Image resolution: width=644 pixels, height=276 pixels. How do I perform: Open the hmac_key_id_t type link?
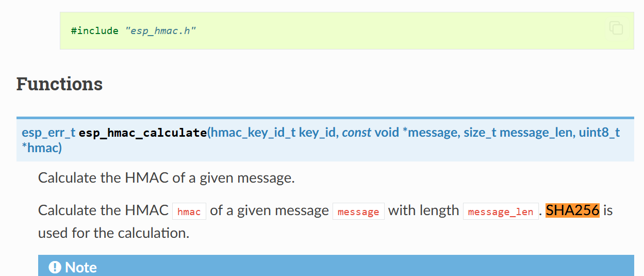click(x=254, y=133)
